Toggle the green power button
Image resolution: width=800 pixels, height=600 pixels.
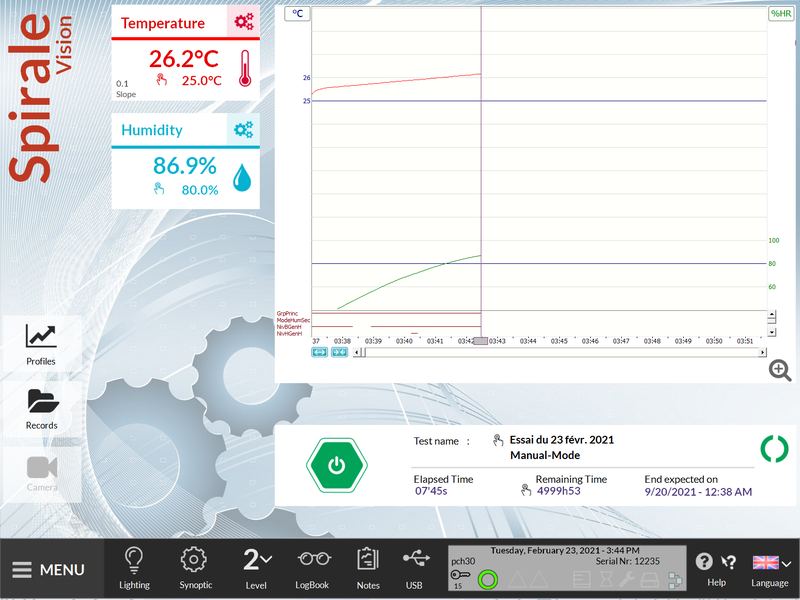(x=337, y=465)
